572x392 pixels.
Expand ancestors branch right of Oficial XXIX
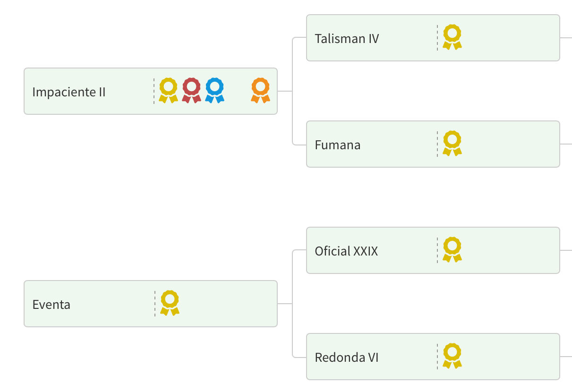click(566, 250)
